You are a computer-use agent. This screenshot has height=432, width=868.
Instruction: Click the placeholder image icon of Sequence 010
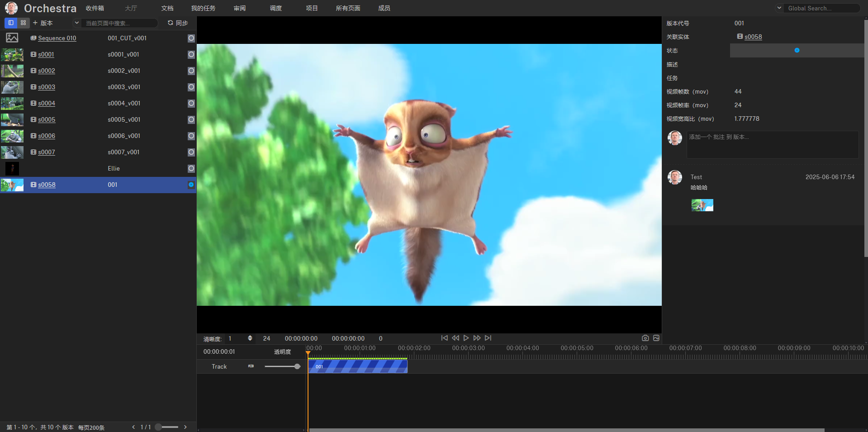coord(12,38)
